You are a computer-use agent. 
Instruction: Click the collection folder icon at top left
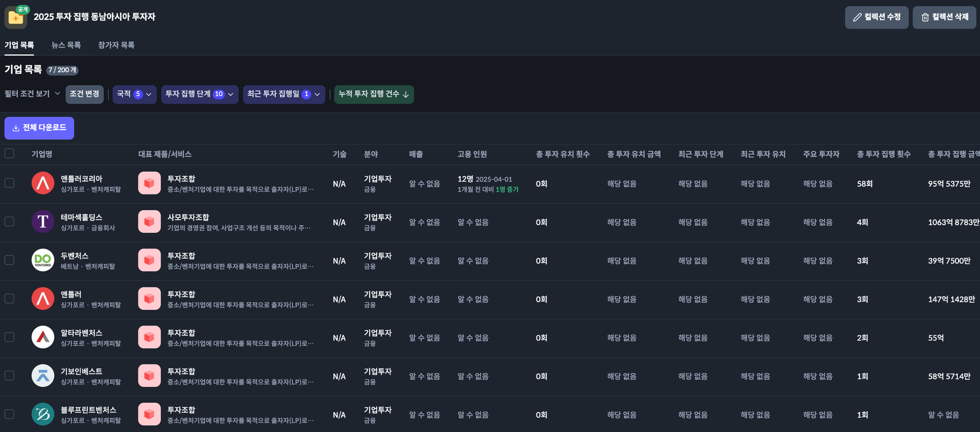(x=15, y=18)
